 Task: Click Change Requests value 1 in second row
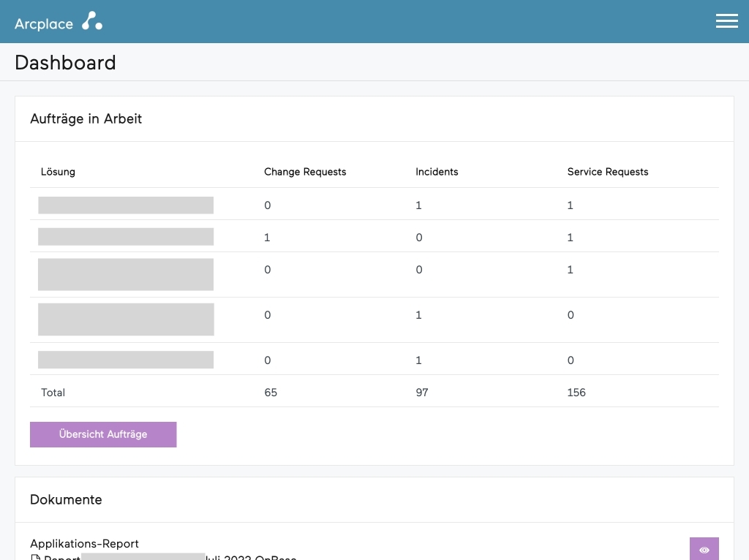point(267,238)
